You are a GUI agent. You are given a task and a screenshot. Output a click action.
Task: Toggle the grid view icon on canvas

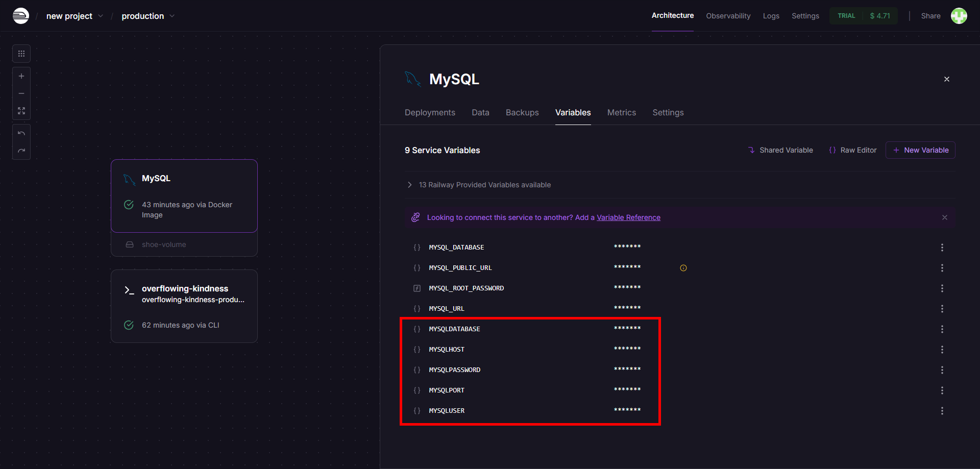coord(21,54)
